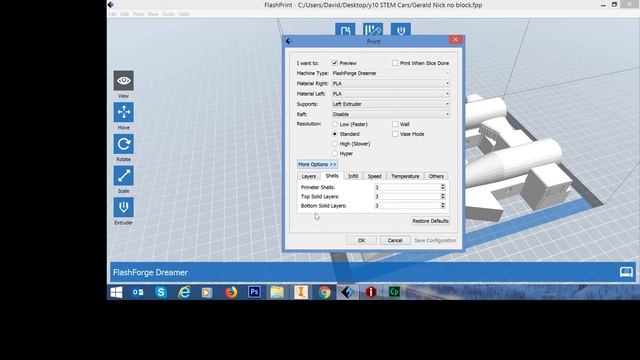Viewport: 640px width, 360px height.
Task: Uncheck the Preview checkbox
Action: coord(335,63)
